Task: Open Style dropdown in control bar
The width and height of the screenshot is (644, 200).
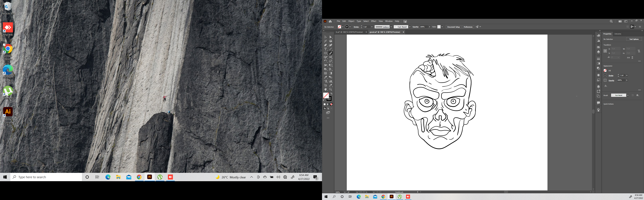Action: 442,27
